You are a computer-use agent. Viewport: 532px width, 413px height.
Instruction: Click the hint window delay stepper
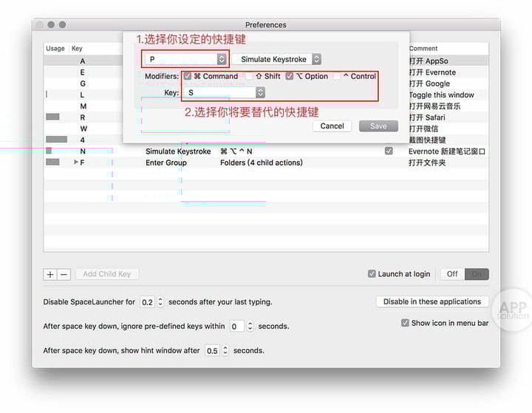tap(225, 350)
